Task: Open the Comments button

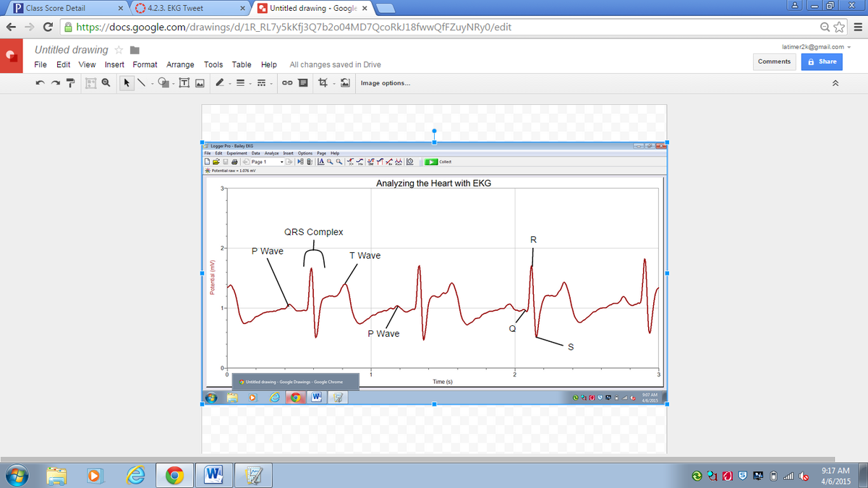Action: 774,61
